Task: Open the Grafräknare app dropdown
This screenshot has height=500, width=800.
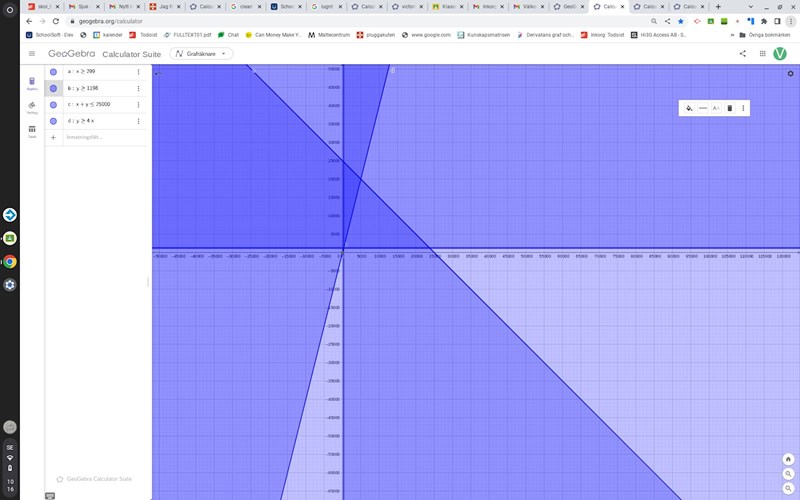Action: pyautogui.click(x=201, y=54)
